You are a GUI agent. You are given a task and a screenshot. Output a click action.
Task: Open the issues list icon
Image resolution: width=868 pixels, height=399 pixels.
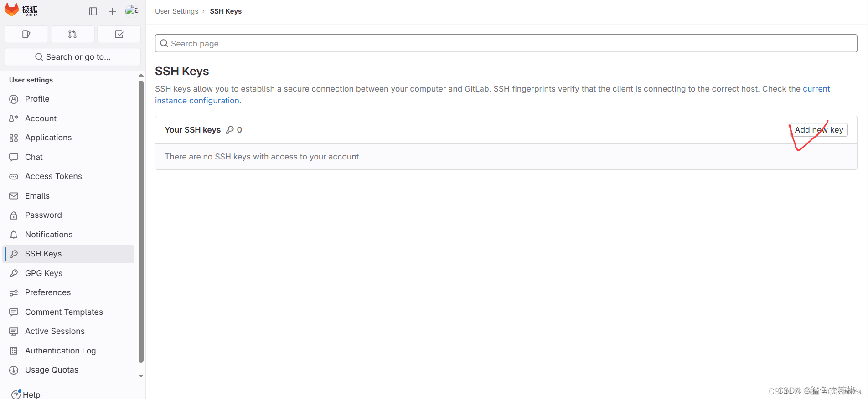(26, 34)
